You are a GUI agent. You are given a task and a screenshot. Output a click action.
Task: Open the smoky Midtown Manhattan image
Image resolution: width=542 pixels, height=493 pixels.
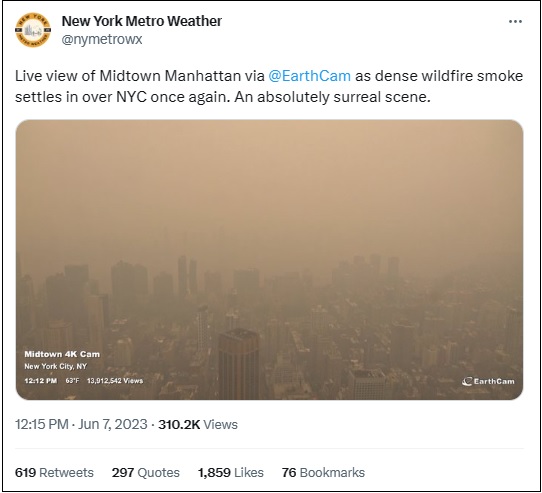[269, 260]
